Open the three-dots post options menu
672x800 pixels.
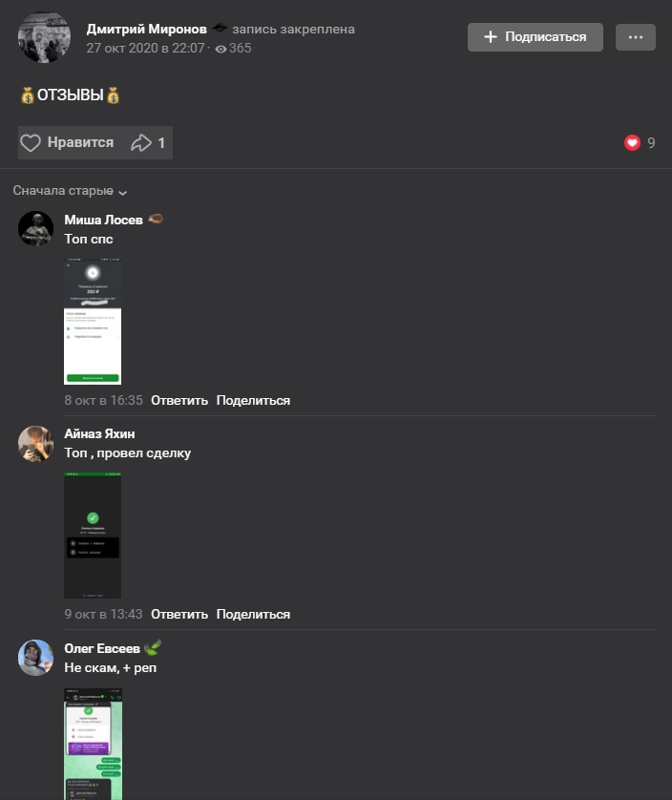[x=636, y=37]
